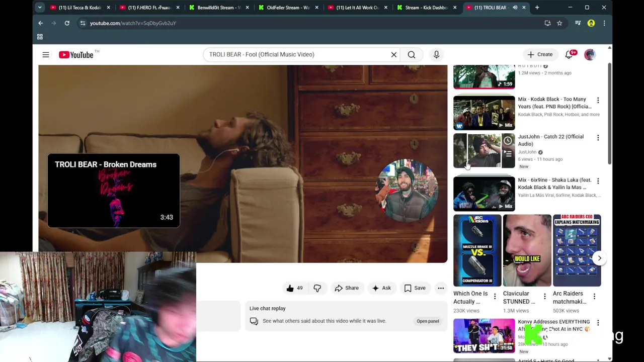Screen dimensions: 644x362
Task: Open the WOULD LIKE Clavicular short thumbnail
Action: (x=527, y=250)
